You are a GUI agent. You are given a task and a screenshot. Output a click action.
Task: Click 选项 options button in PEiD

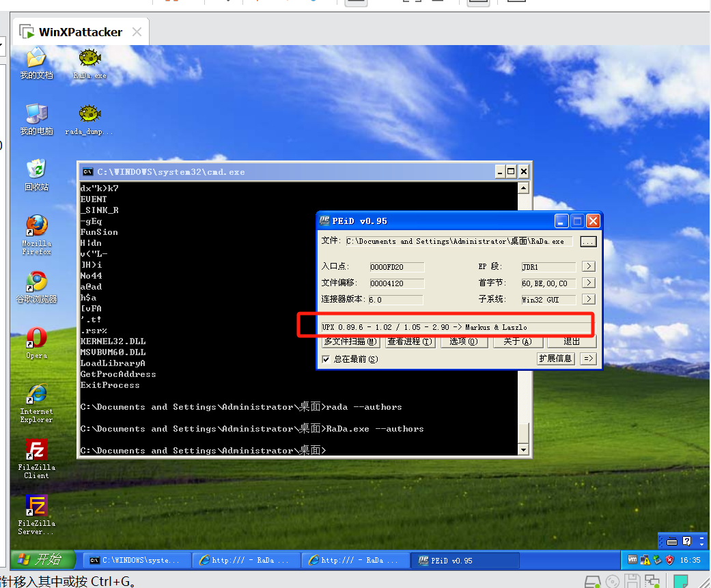464,341
